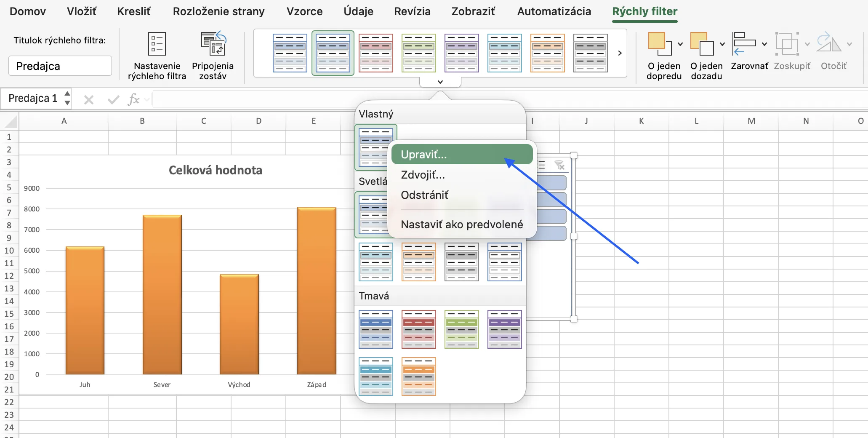Choose the dark orange style under Tmavá
Image resolution: width=868 pixels, height=438 pixels.
(419, 377)
